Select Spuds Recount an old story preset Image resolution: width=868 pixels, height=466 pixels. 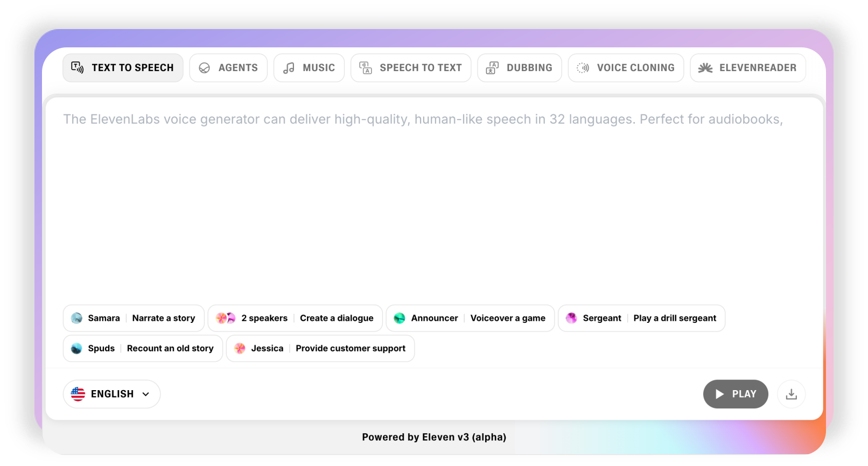143,348
